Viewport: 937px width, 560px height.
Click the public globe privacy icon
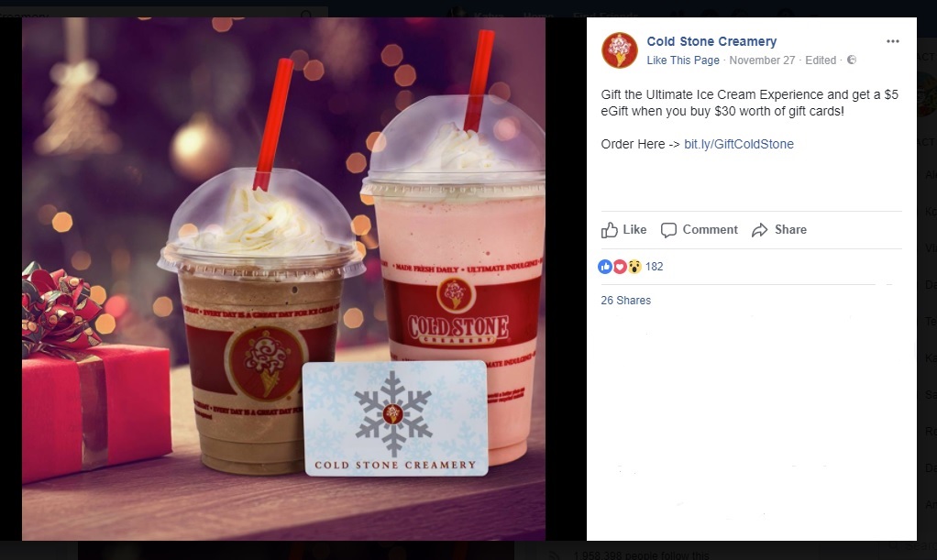click(x=852, y=60)
